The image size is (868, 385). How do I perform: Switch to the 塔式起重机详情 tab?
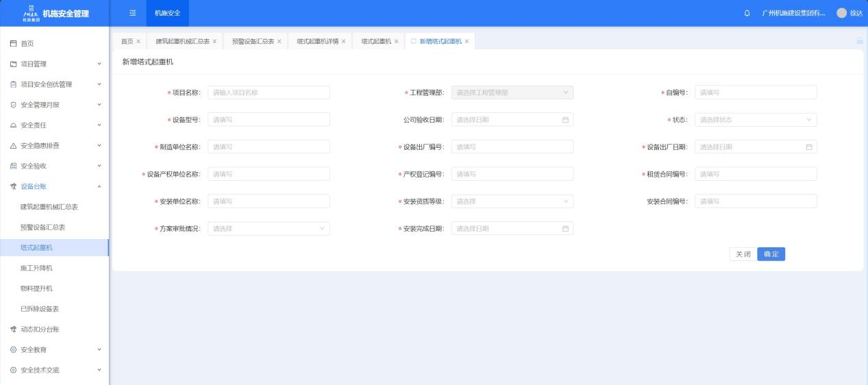[317, 41]
